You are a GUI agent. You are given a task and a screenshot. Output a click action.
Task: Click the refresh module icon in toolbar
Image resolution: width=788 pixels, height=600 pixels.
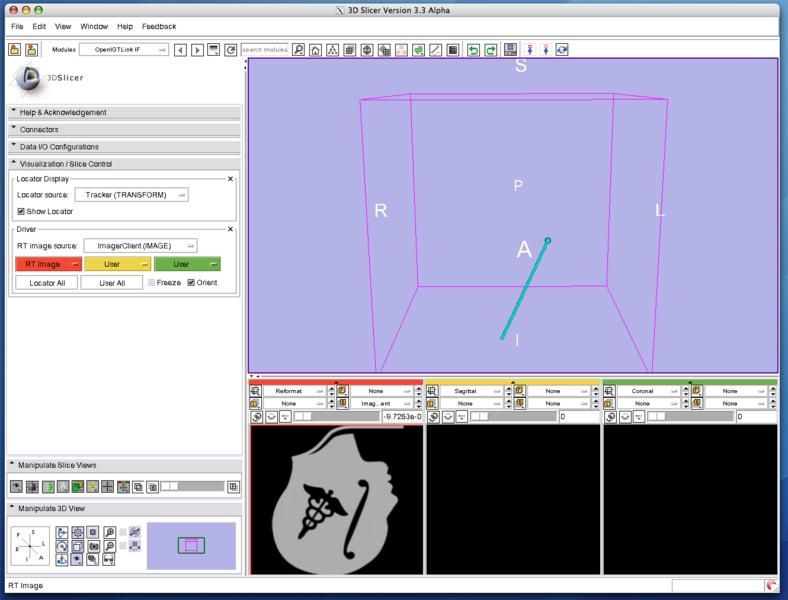coord(231,50)
